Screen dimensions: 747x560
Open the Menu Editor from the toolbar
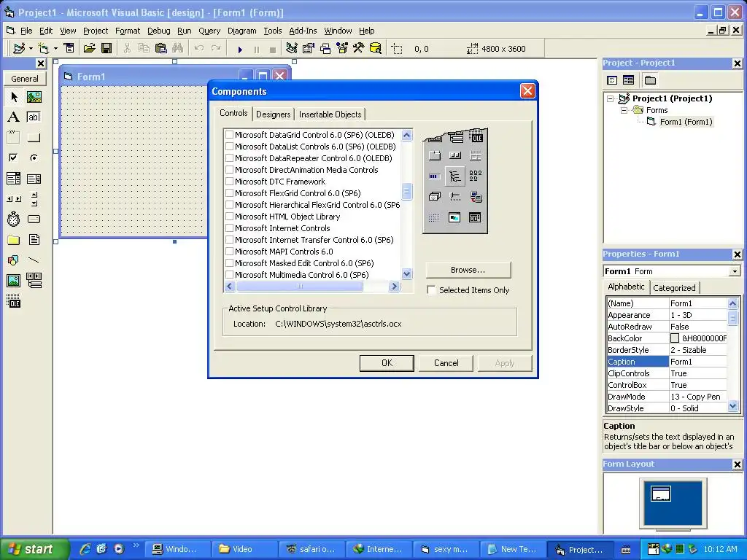pos(69,49)
